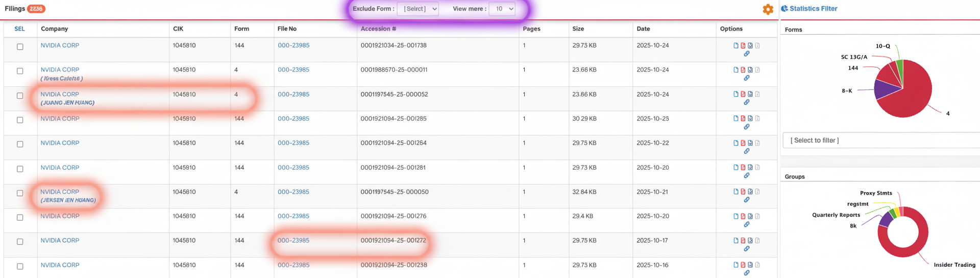The image size is (980, 278).
Task: Click the SEL column header
Action: [x=19, y=29]
